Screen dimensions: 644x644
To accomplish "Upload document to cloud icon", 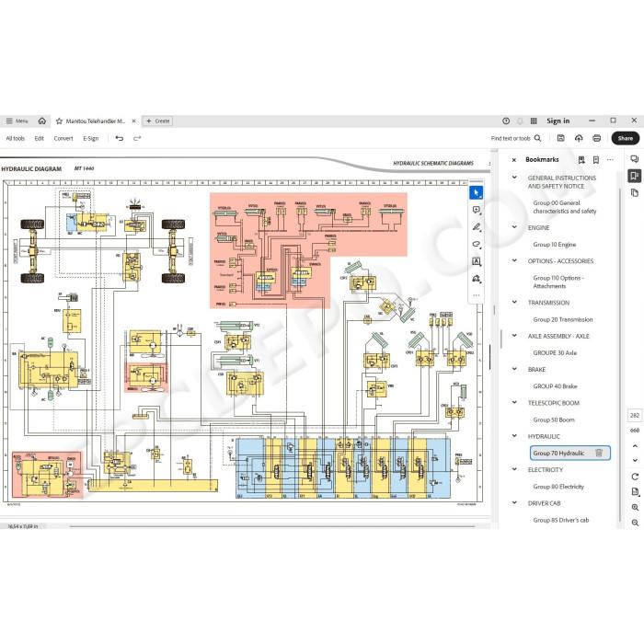I will click(579, 138).
